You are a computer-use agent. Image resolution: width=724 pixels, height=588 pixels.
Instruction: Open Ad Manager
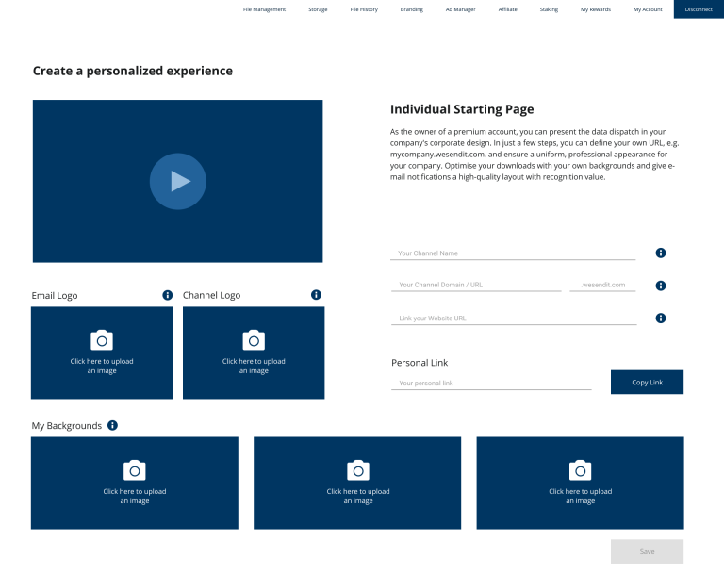click(x=460, y=9)
